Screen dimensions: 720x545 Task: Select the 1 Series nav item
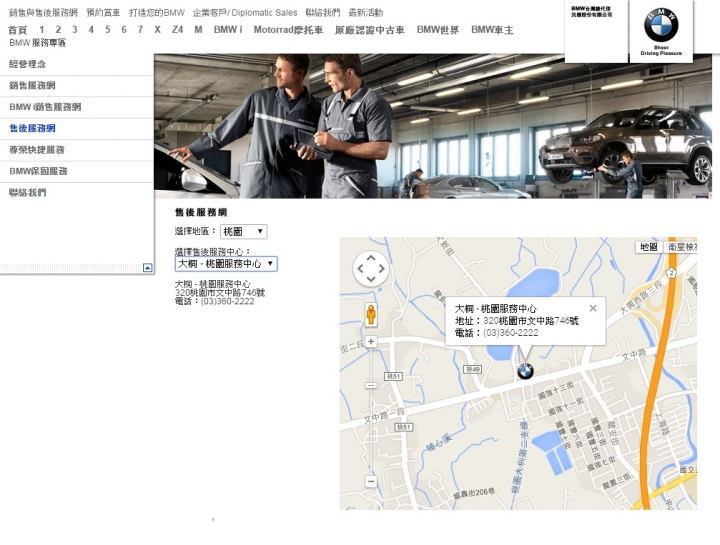(x=42, y=30)
